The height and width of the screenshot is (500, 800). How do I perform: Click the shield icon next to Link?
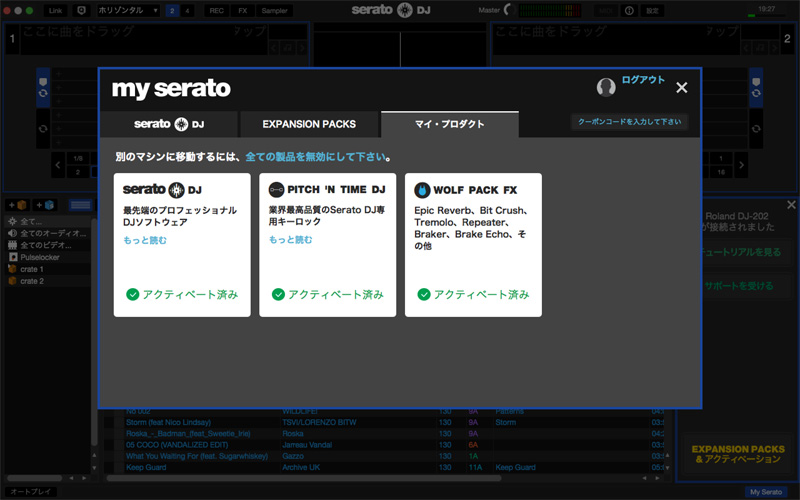pos(81,10)
